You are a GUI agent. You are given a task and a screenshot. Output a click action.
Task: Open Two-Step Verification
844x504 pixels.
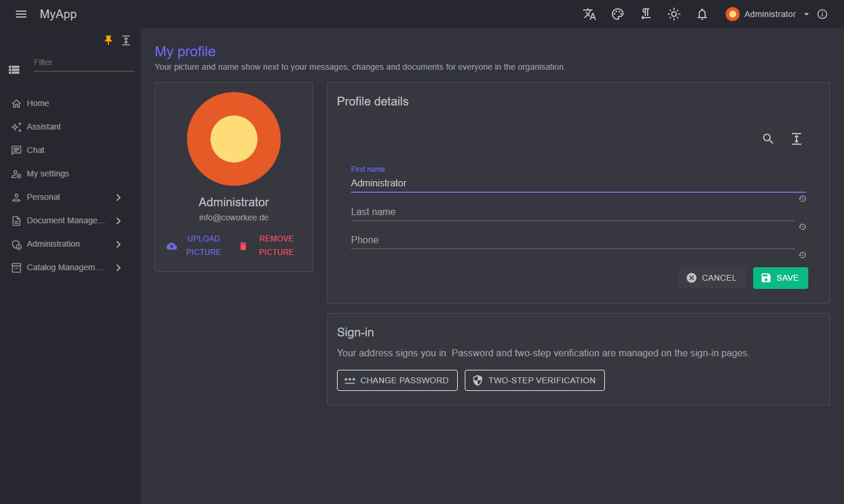(x=535, y=380)
